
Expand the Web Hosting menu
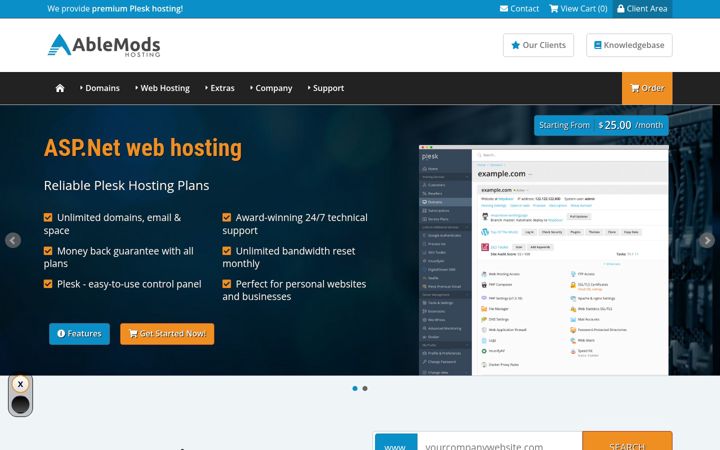[x=163, y=88]
